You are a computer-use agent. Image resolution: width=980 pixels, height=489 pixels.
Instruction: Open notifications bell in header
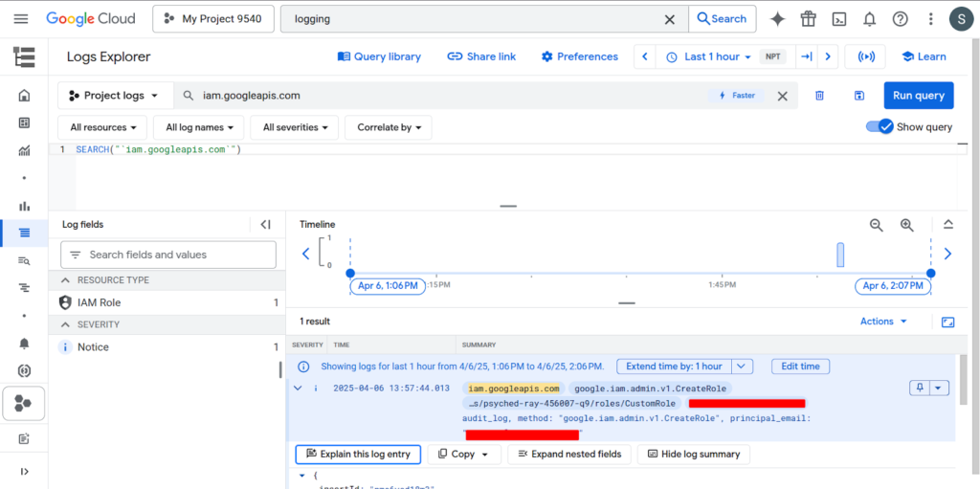pos(869,19)
